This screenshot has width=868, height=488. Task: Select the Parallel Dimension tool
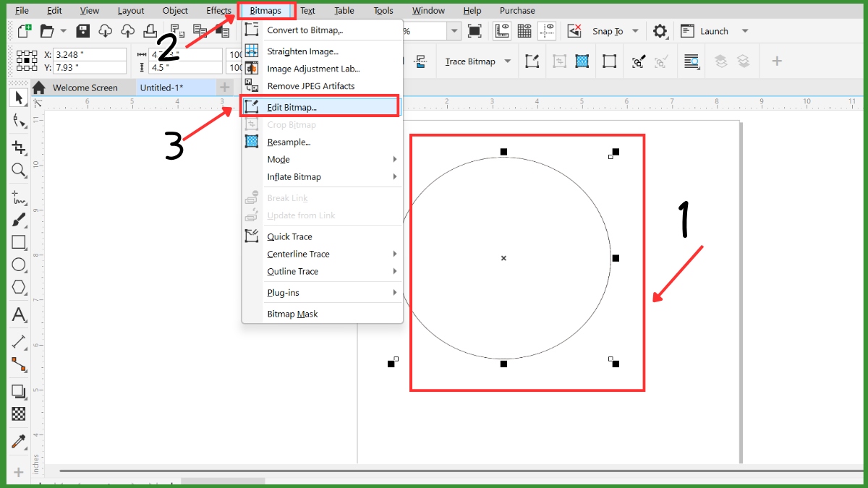click(x=19, y=342)
